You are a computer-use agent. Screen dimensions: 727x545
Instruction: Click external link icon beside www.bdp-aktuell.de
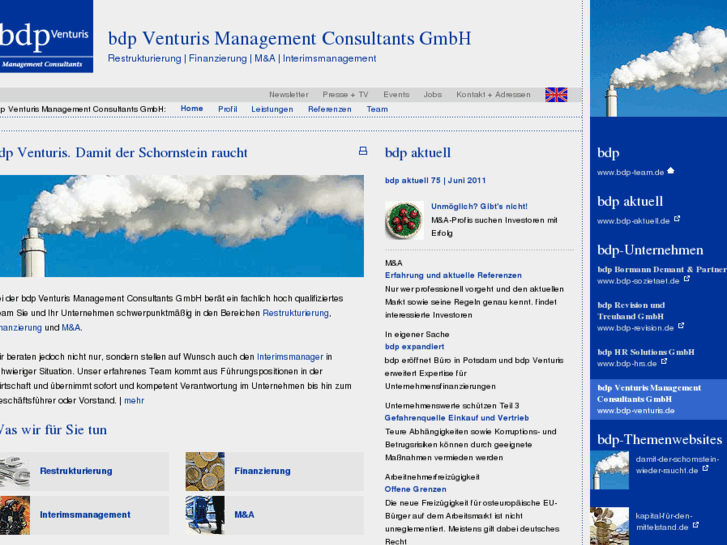tap(677, 218)
